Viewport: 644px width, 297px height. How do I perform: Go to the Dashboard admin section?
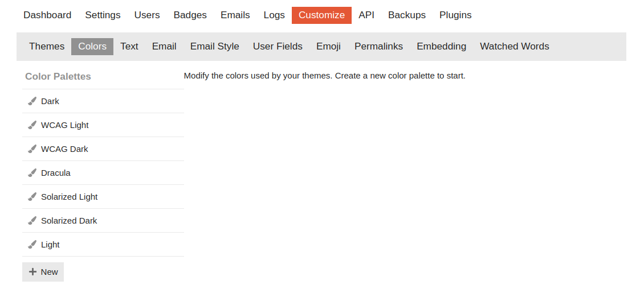point(47,15)
